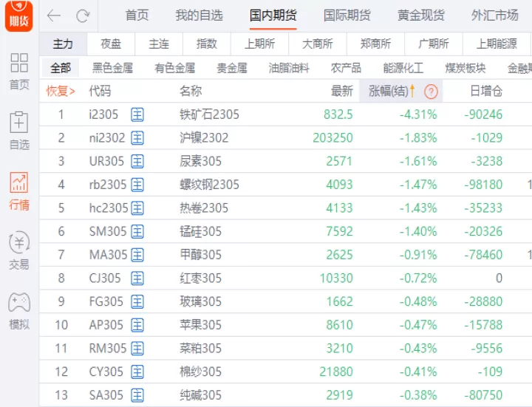Click the 红枣305 contract name

200,278
